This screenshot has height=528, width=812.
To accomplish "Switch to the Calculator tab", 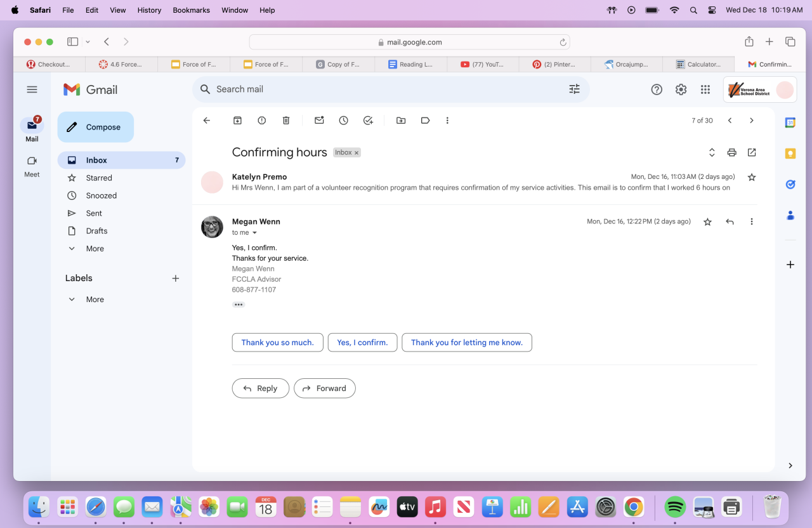I will pyautogui.click(x=698, y=64).
